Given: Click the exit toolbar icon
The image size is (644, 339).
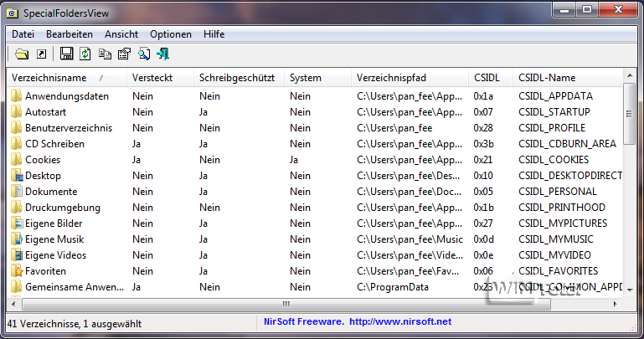Looking at the screenshot, I should pyautogui.click(x=163, y=54).
